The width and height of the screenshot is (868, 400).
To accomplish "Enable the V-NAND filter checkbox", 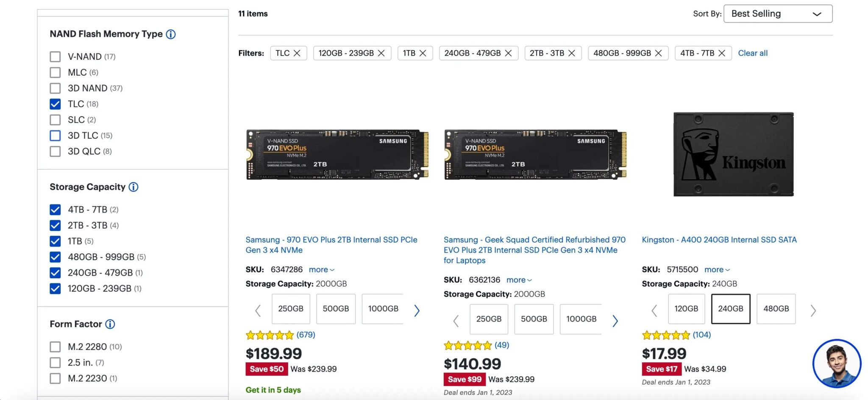I will click(x=55, y=56).
